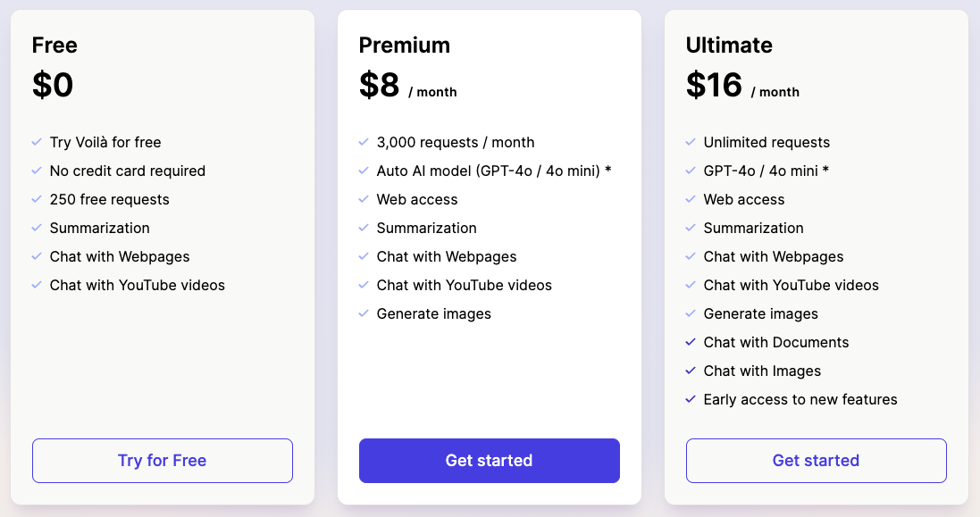Click 'Get started' on the Ultimate plan

coord(816,461)
